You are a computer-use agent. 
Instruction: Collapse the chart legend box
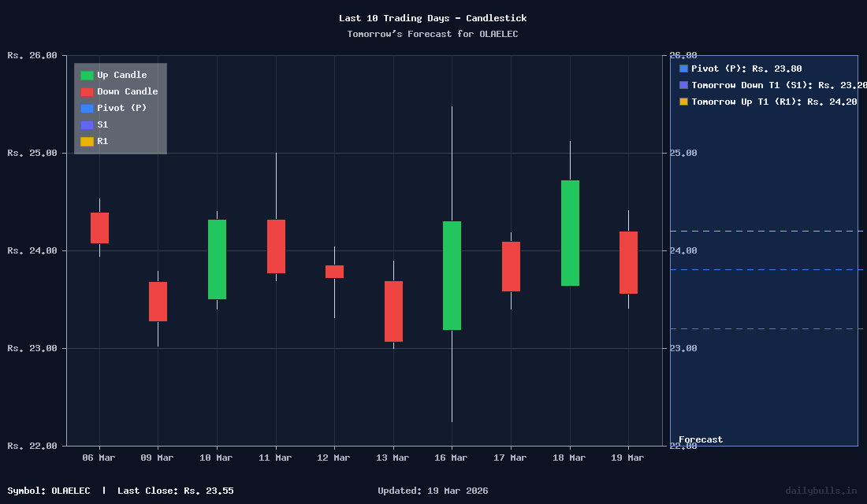tap(119, 108)
